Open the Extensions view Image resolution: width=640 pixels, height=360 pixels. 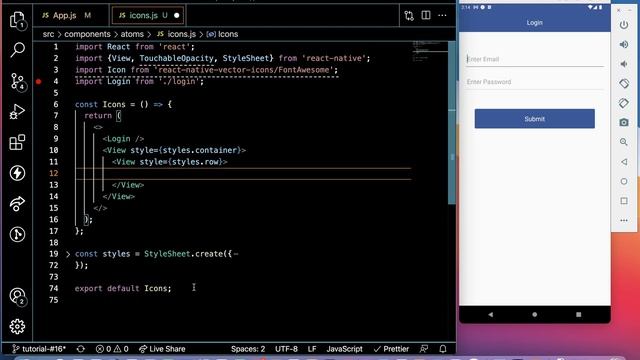click(17, 142)
